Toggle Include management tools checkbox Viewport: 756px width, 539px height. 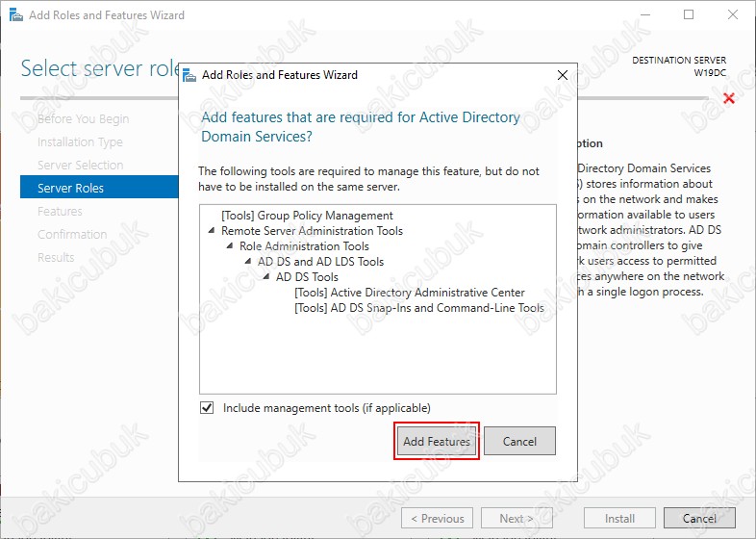[207, 408]
